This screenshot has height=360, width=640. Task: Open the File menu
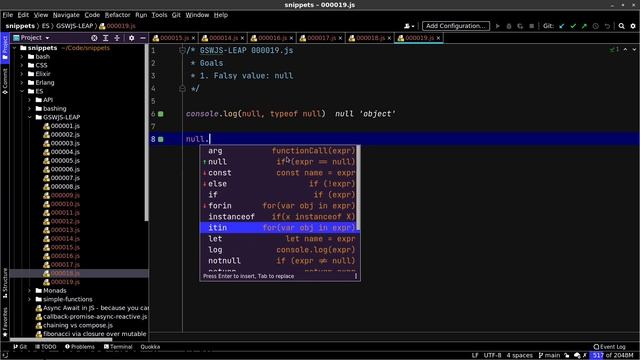8,15
